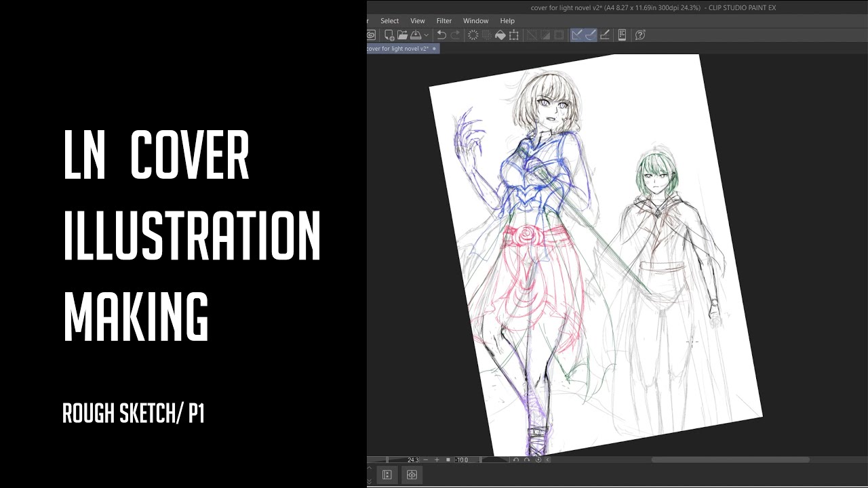The height and width of the screenshot is (488, 868).
Task: Click the Scale/Rotate transform icon
Action: click(514, 35)
